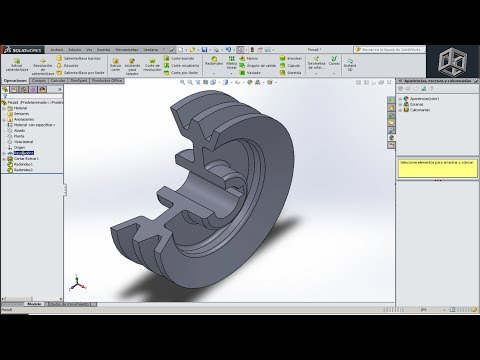Expand the Matriz lineal dropdown arrow
480x360 pixels.
tap(232, 73)
